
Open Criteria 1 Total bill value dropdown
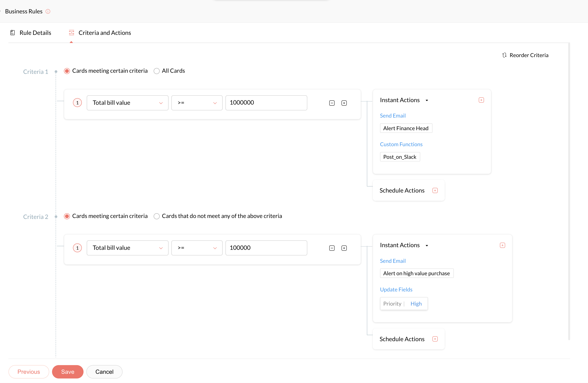click(x=127, y=103)
